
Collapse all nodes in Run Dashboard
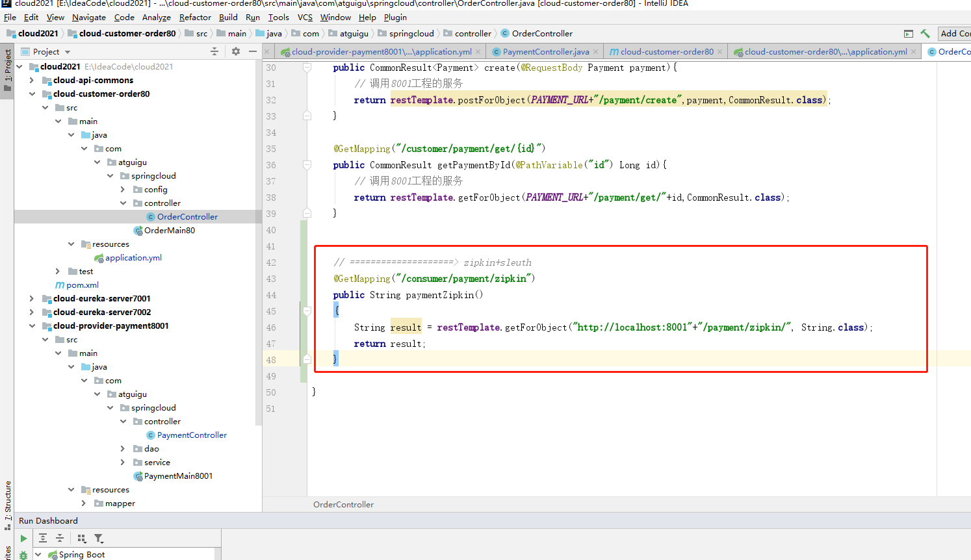pos(60,538)
